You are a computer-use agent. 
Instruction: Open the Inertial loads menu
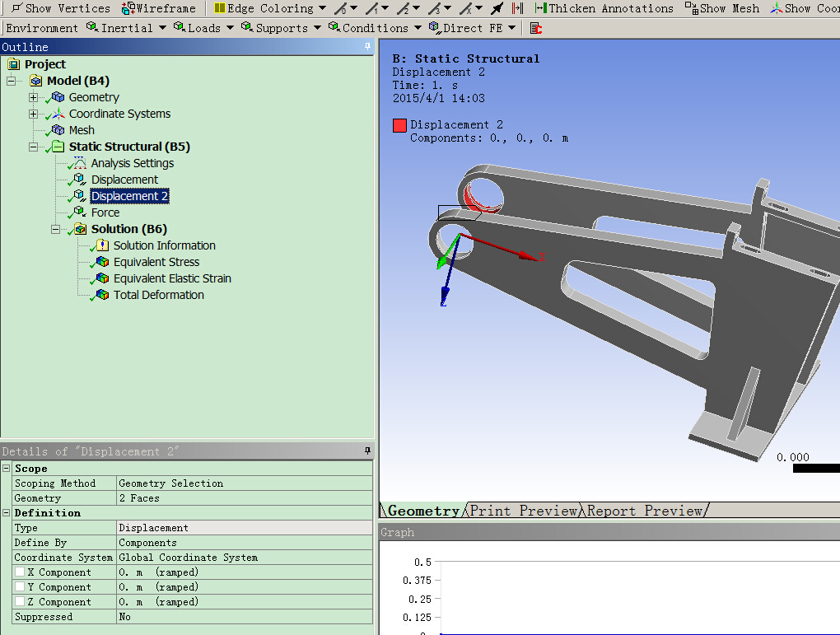pos(126,28)
